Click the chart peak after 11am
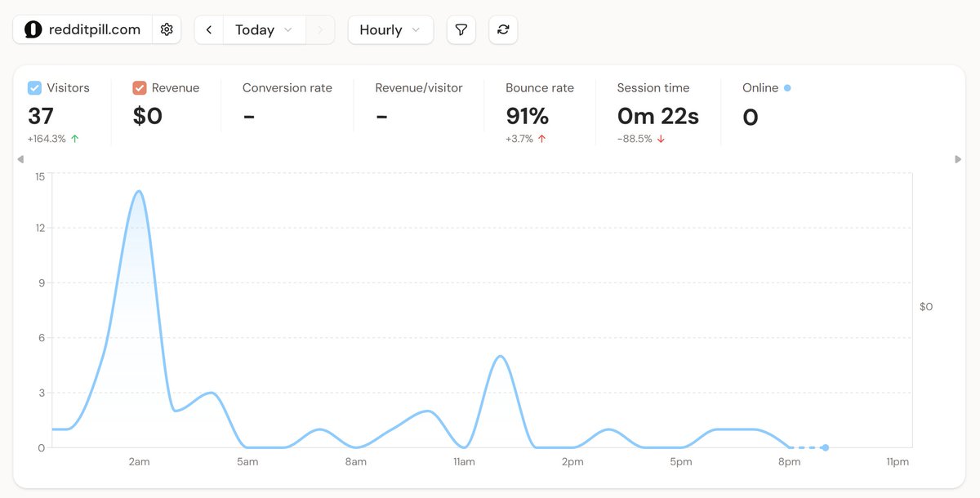Viewport: 980px width, 498px height. [501, 356]
